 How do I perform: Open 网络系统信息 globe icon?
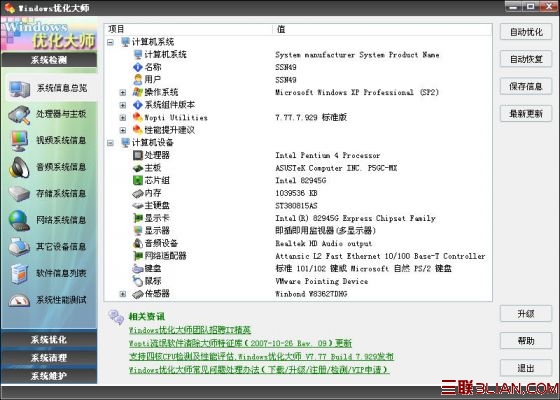pyautogui.click(x=19, y=220)
